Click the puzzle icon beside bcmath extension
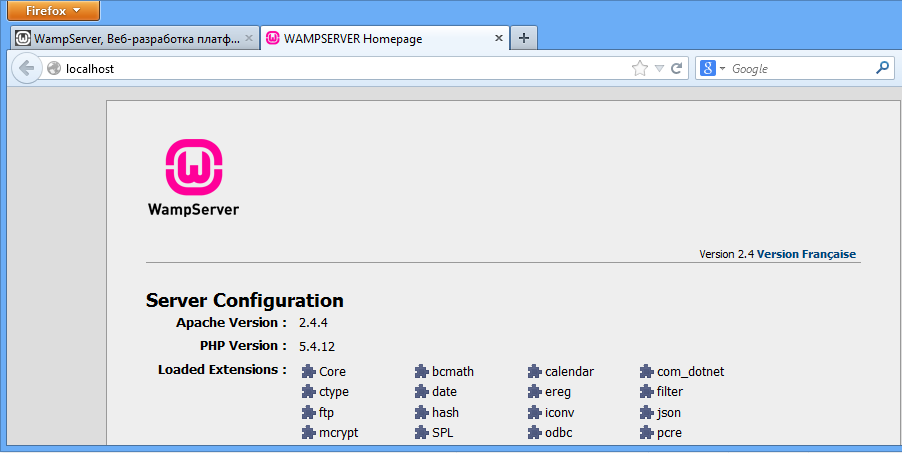Viewport: 902px width, 453px height. pyautogui.click(x=422, y=372)
